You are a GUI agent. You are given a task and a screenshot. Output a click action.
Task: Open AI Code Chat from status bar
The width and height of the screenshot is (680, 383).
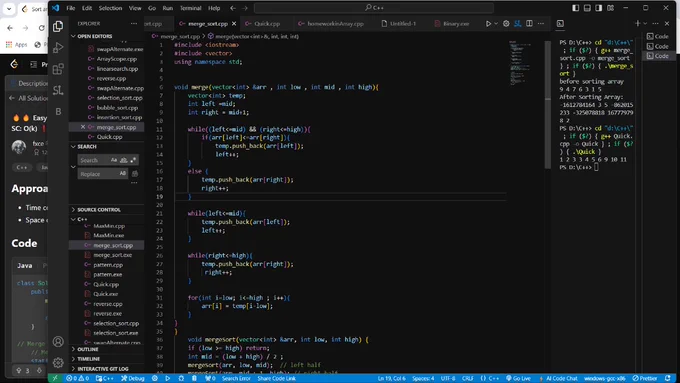[559, 378]
